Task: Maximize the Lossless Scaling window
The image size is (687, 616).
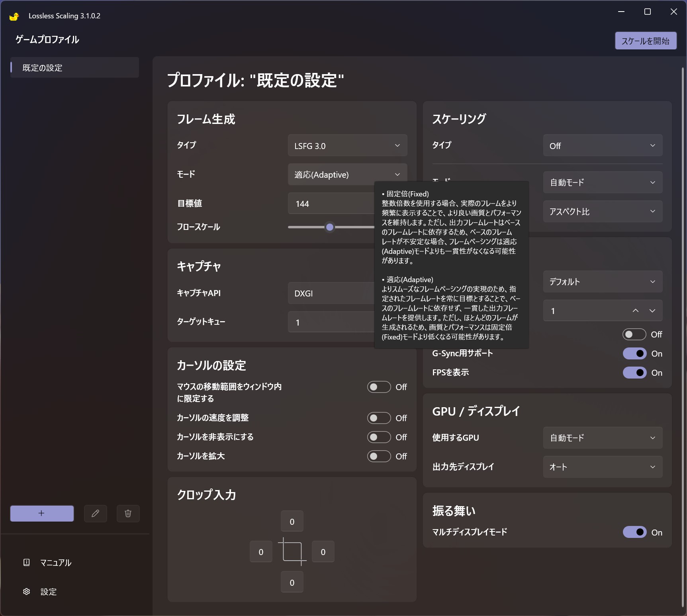Action: tap(648, 12)
